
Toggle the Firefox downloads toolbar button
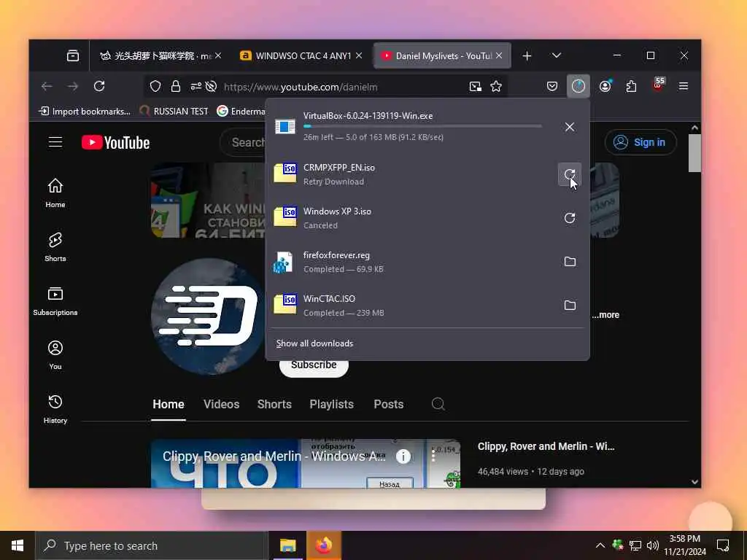[578, 86]
